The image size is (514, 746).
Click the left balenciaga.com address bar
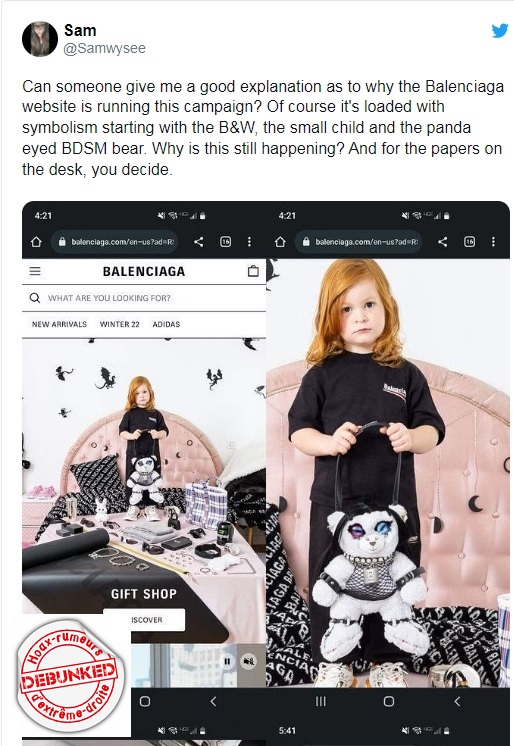(x=116, y=242)
